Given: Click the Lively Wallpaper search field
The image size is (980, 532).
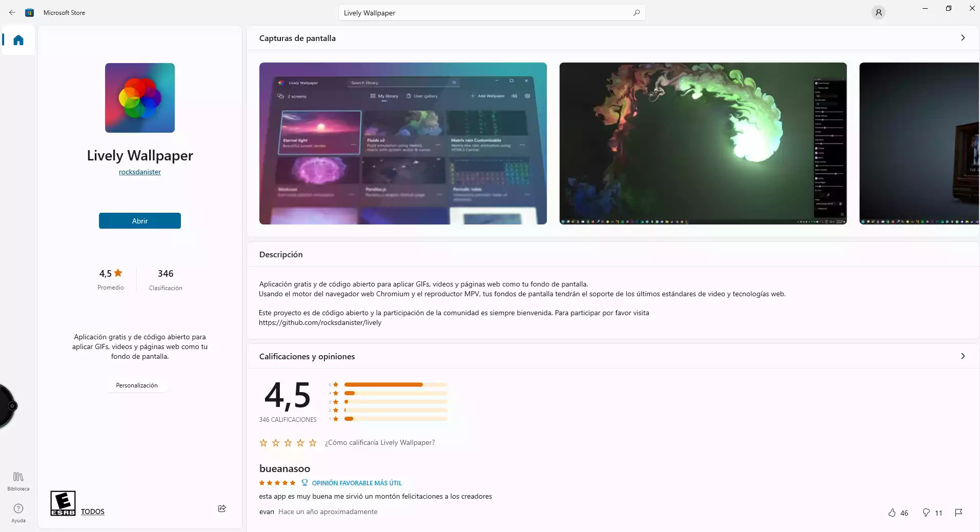Looking at the screenshot, I should (x=492, y=13).
